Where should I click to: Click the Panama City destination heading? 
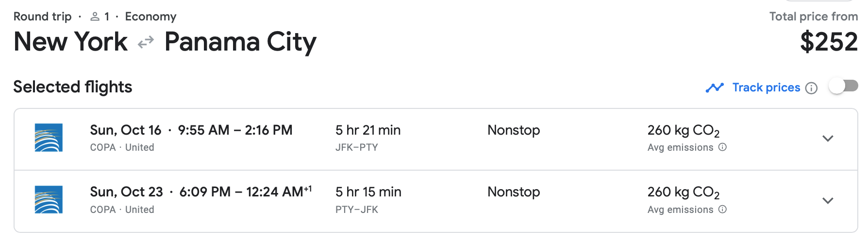click(x=240, y=42)
